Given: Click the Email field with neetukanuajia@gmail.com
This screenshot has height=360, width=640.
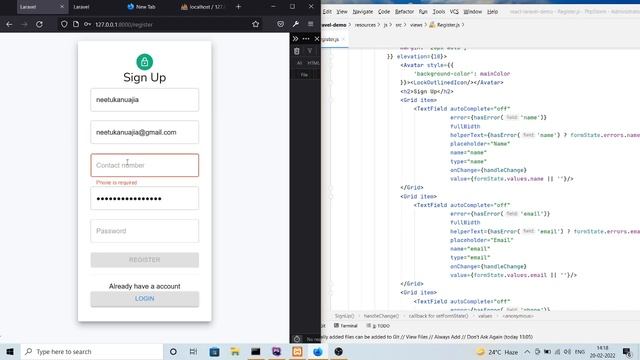Looking at the screenshot, I should click(x=144, y=132).
